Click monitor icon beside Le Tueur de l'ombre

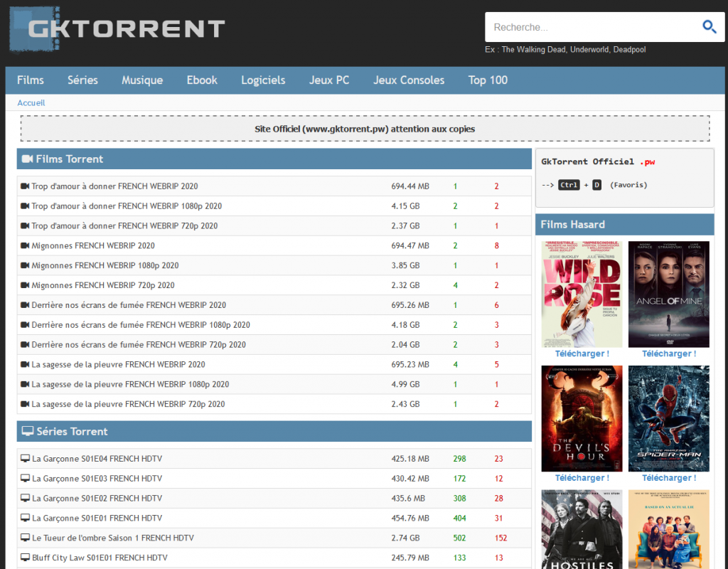click(25, 538)
